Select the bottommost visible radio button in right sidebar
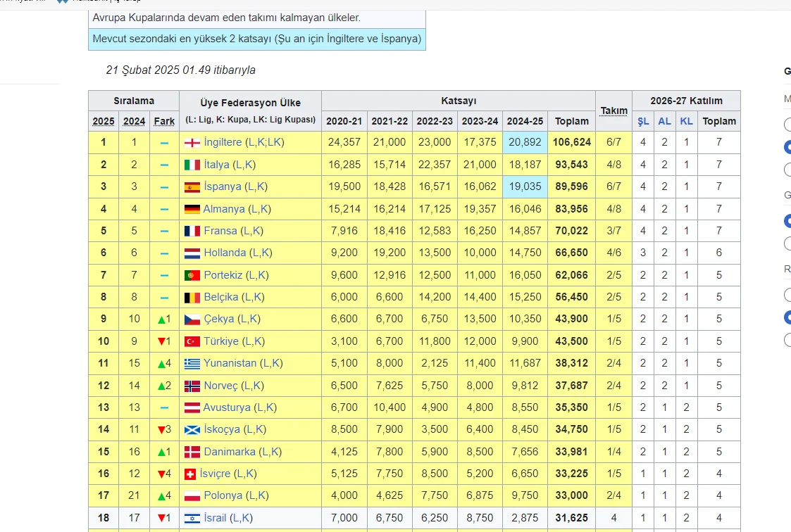 click(787, 340)
